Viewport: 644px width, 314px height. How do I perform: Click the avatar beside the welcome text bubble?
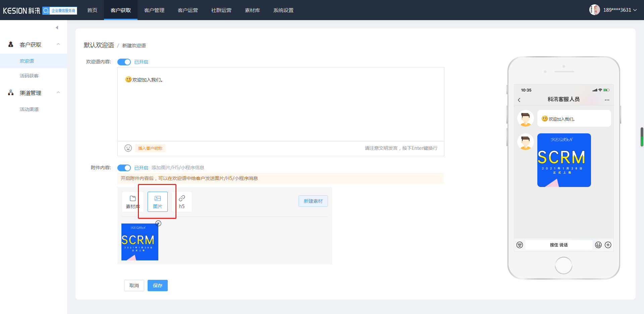(x=526, y=118)
